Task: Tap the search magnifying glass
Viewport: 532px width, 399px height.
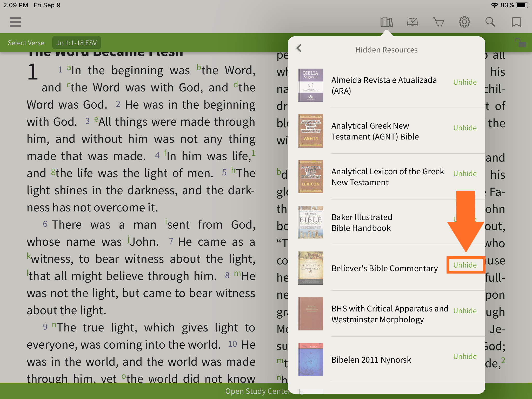Action: coord(490,22)
